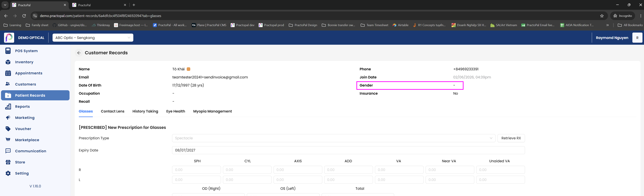Open the Reports bar chart icon
The height and width of the screenshot is (196, 644).
(8, 106)
